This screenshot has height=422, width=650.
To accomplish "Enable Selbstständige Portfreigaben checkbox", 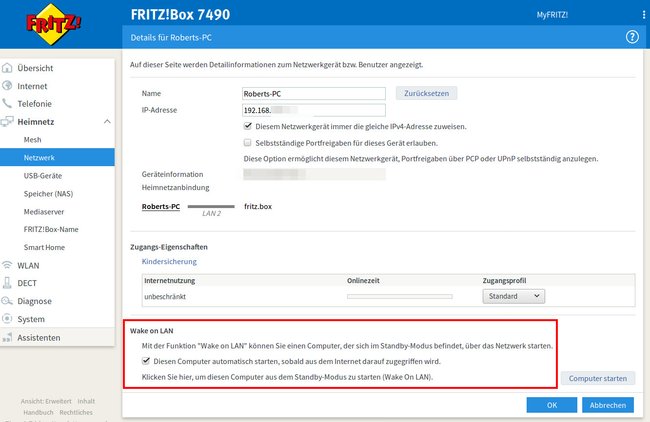I will coord(247,143).
